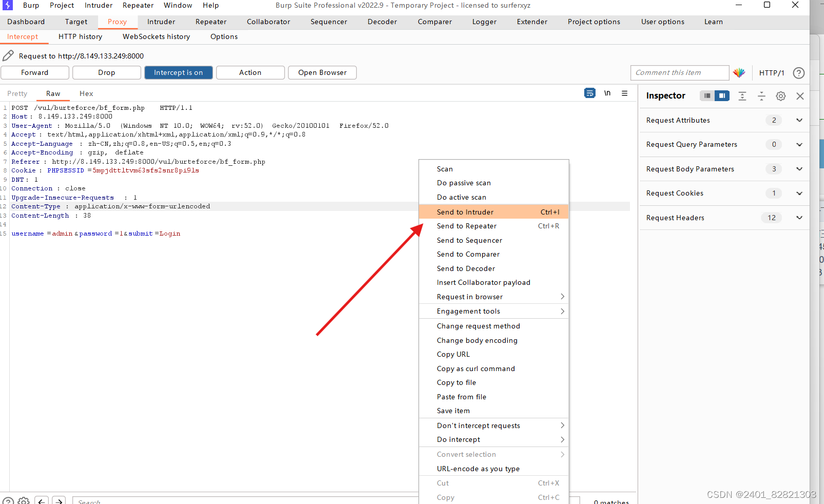
Task: Expand all Inspector sections icon
Action: 742,96
